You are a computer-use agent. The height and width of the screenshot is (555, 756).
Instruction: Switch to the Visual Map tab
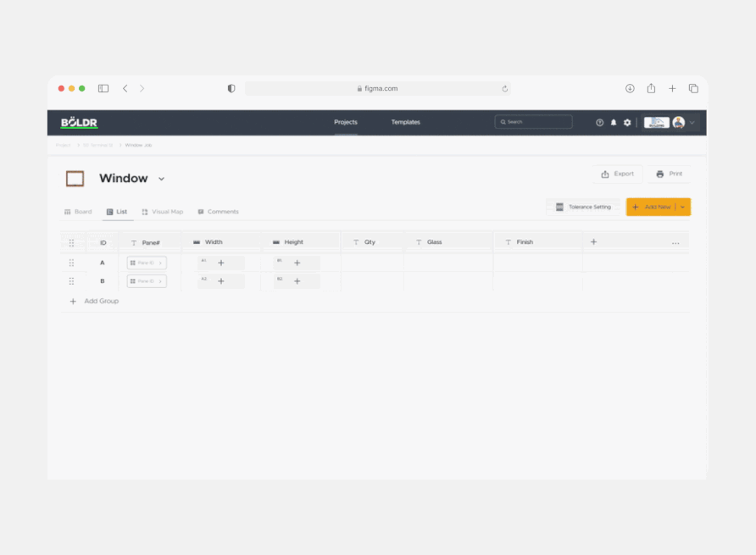[x=163, y=212]
